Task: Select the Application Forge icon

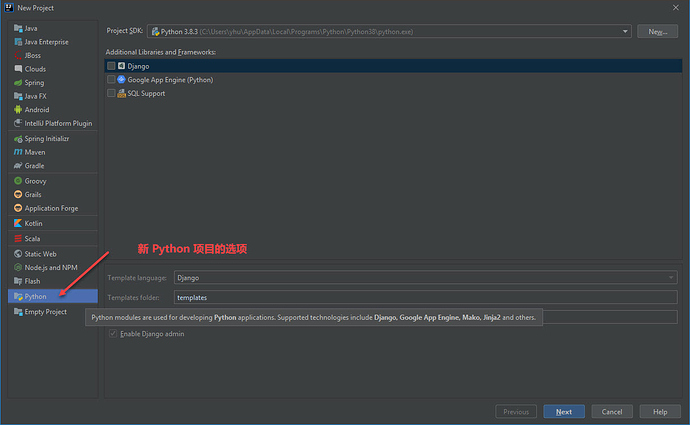Action: coord(18,208)
